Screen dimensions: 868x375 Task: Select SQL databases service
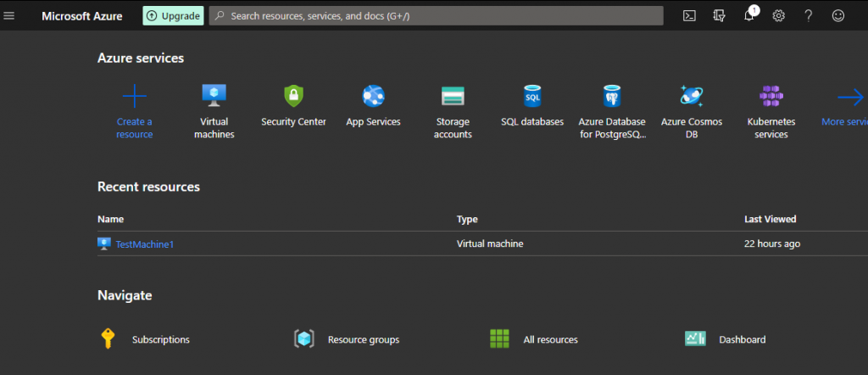(531, 96)
